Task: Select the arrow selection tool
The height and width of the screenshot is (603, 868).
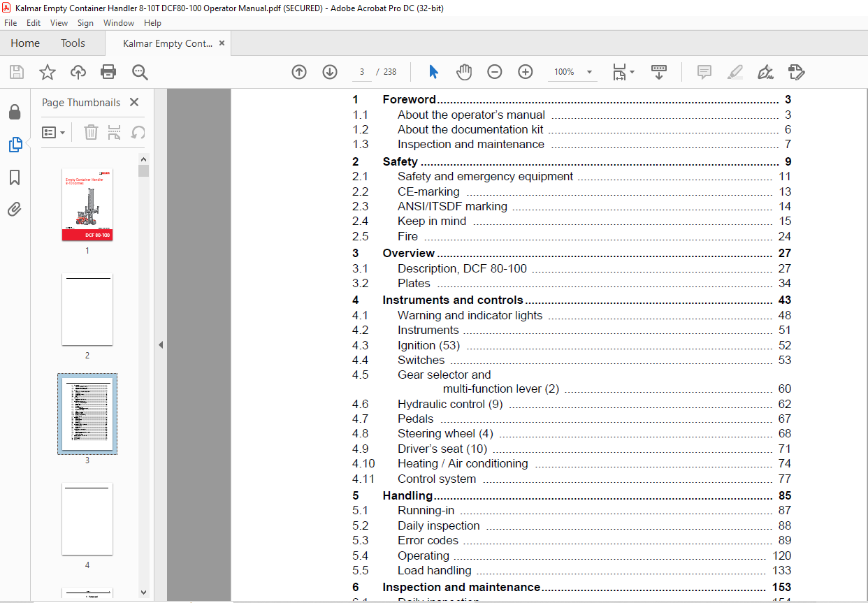Action: tap(433, 72)
